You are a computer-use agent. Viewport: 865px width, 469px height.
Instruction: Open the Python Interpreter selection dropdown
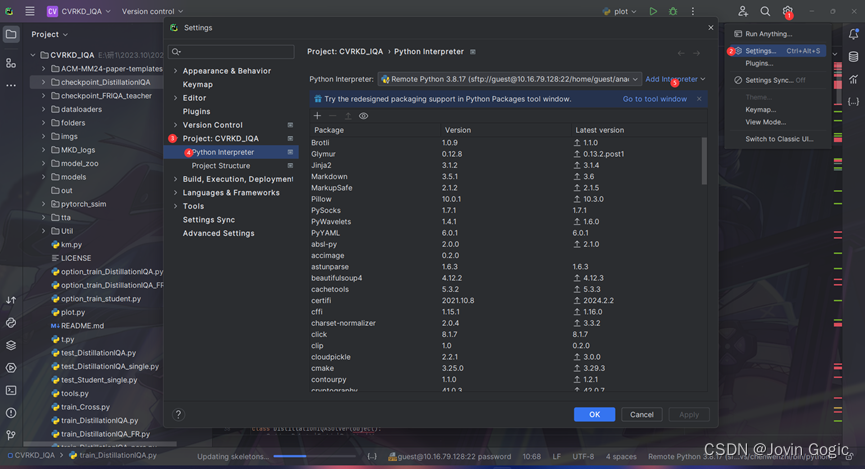pyautogui.click(x=510, y=79)
